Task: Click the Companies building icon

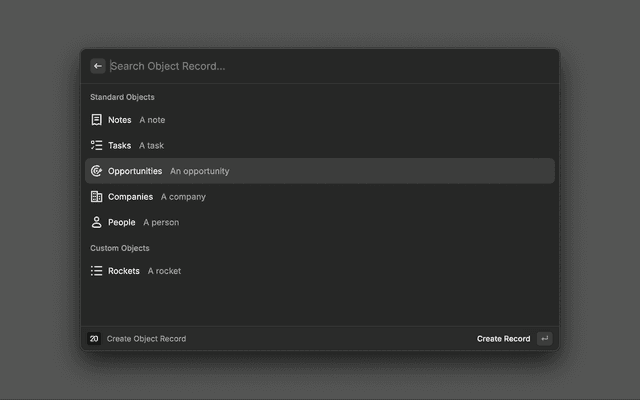Action: click(x=97, y=197)
